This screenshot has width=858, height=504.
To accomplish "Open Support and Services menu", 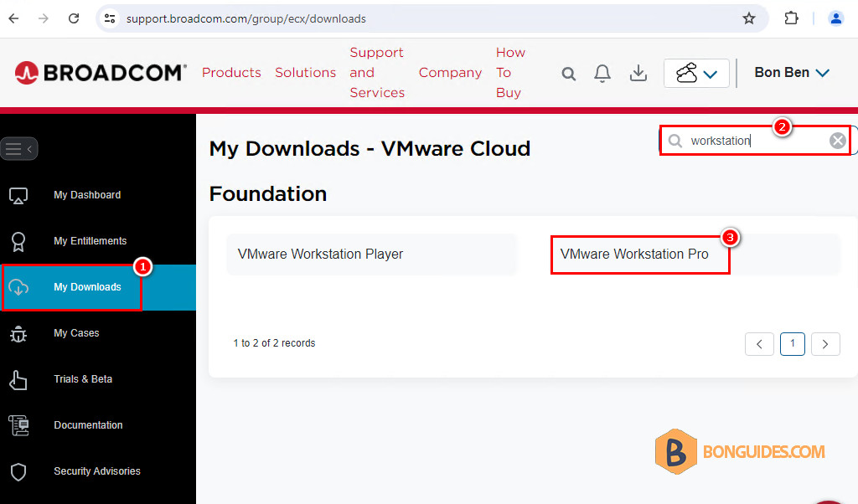I will (x=377, y=72).
